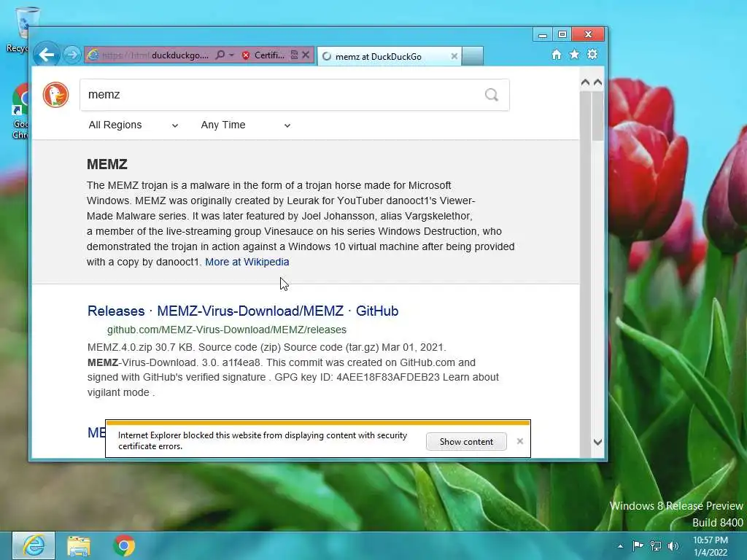Open the network status tray icon
747x560 pixels.
656,545
